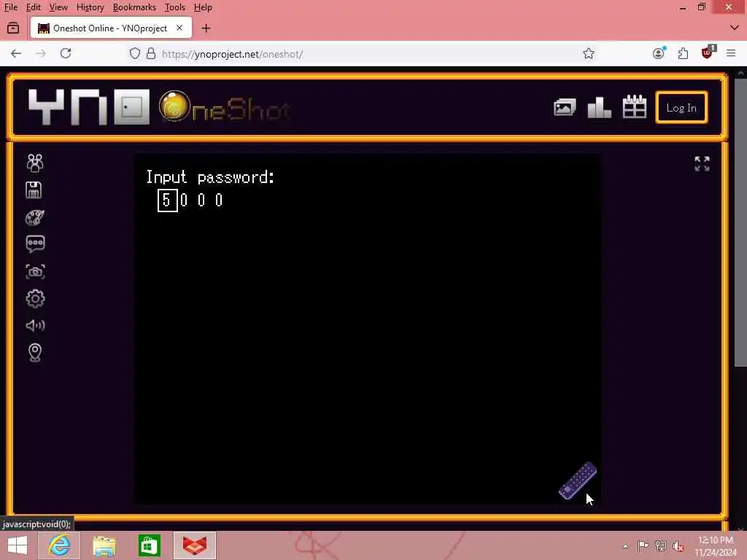Open the schedules calendar icon
This screenshot has height=560, width=747.
[x=635, y=106]
